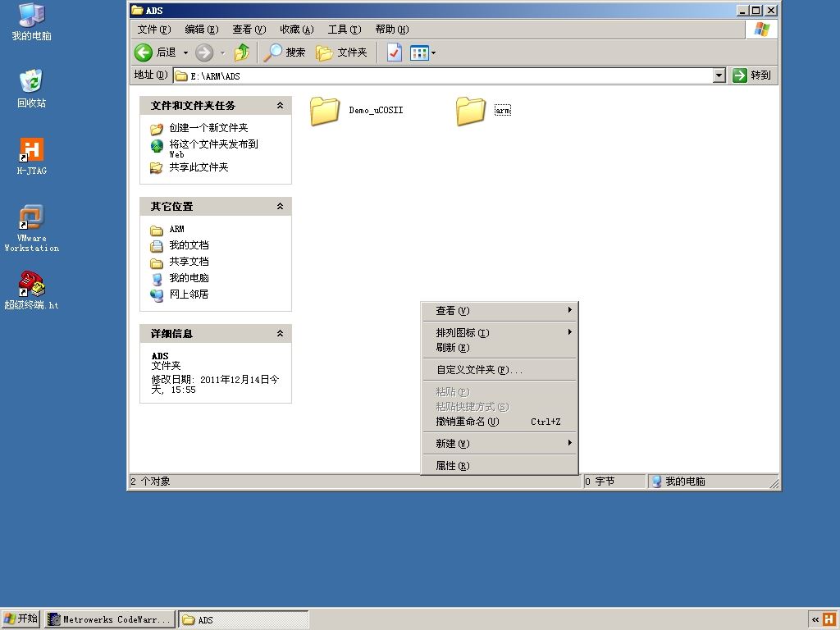
Task: Open the File menu
Action: coord(153,30)
